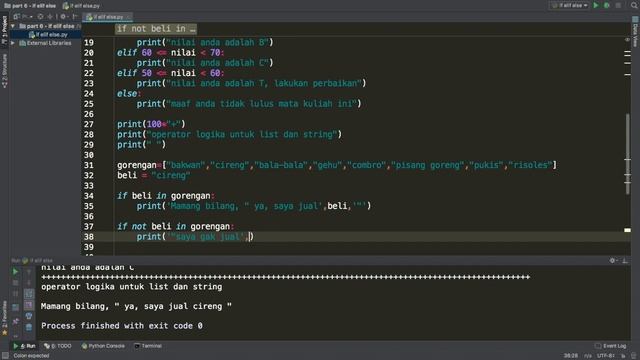
Task: Click 'Process finished with exit code 0' output
Action: pos(122,326)
